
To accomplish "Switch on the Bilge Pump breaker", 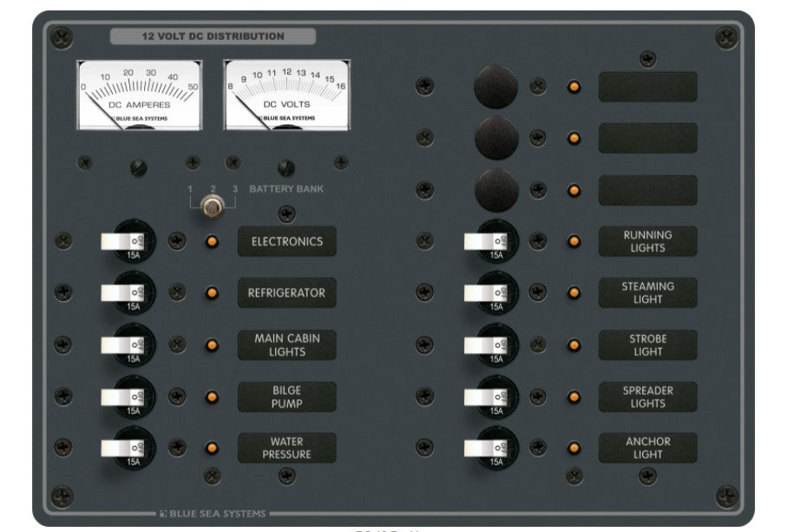I will tap(121, 397).
